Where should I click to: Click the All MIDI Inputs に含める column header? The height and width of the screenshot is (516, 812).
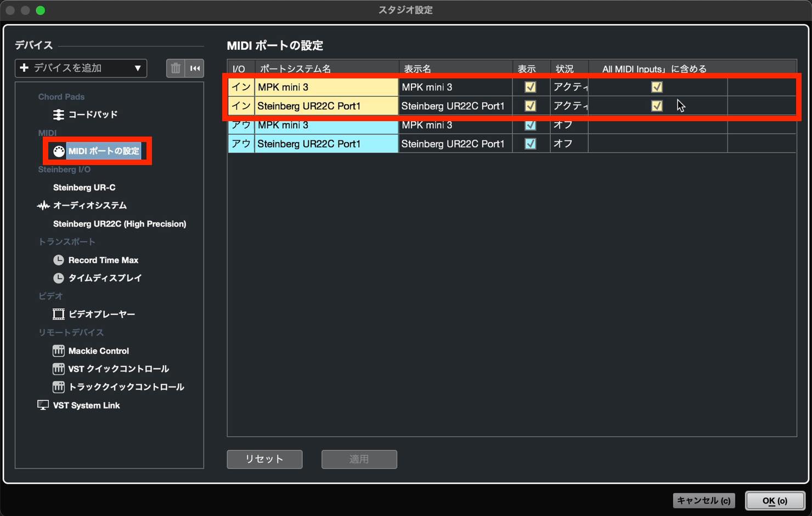(658, 68)
